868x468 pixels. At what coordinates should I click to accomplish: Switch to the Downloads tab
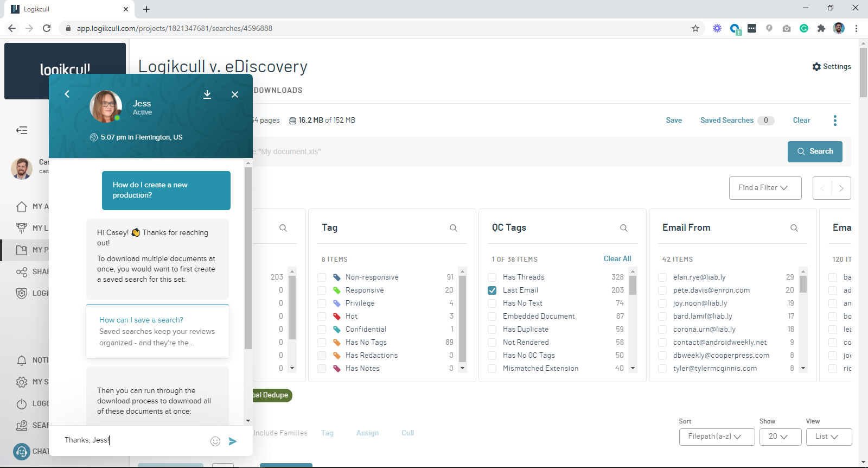tap(278, 90)
